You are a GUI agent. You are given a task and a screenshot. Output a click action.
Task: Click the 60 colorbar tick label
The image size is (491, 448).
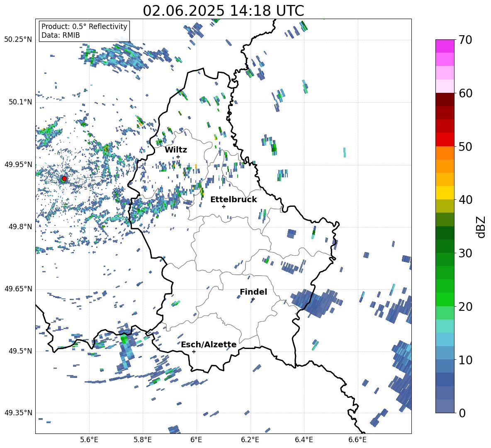point(465,93)
